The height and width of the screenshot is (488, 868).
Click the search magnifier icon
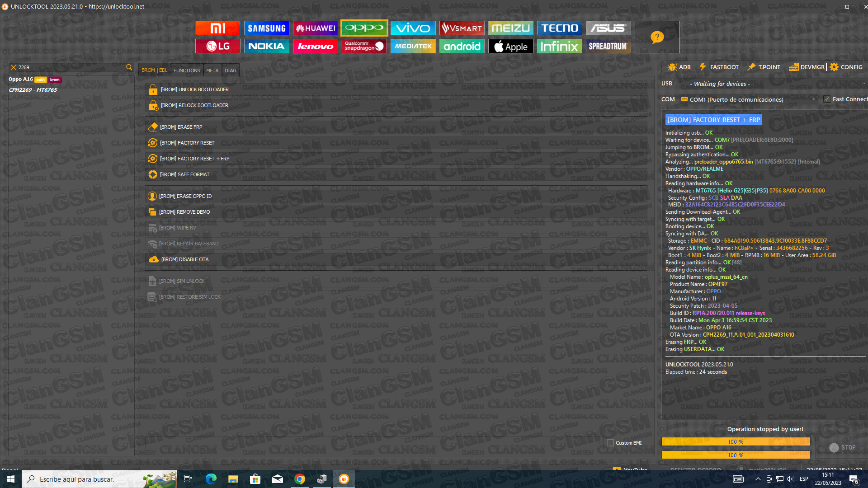coord(129,67)
